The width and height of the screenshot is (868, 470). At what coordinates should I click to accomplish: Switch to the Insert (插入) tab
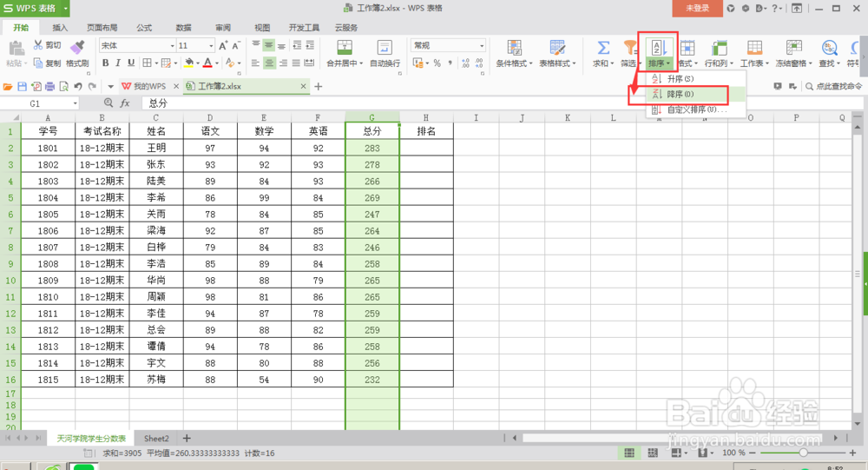(60, 27)
